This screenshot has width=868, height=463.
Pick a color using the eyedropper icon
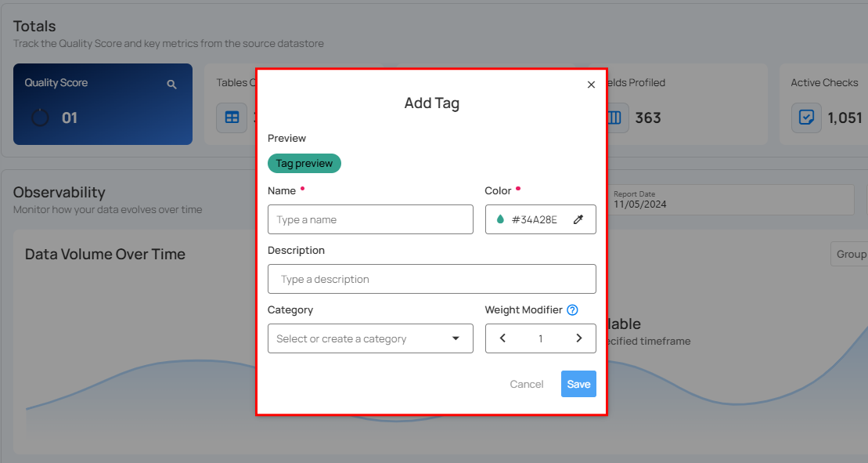578,219
